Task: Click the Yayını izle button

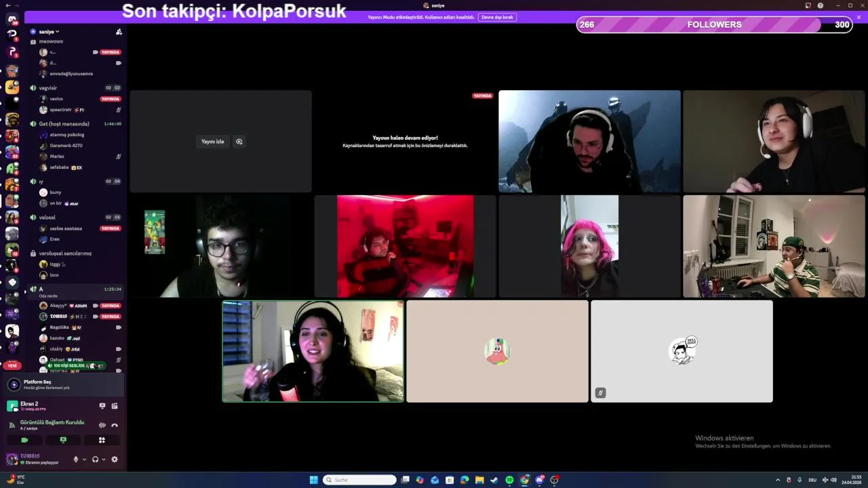Action: pos(212,142)
